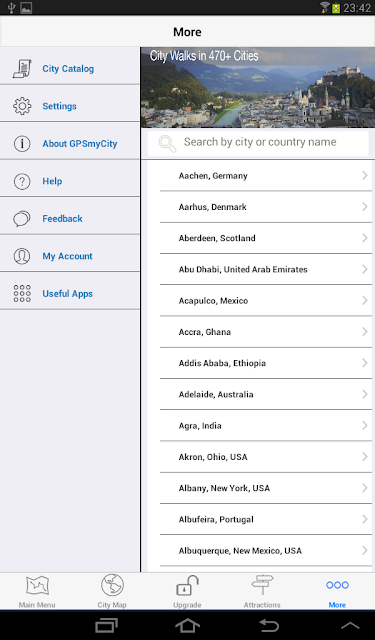Open Help via the question mark icon
The image size is (375, 640).
(x=22, y=181)
